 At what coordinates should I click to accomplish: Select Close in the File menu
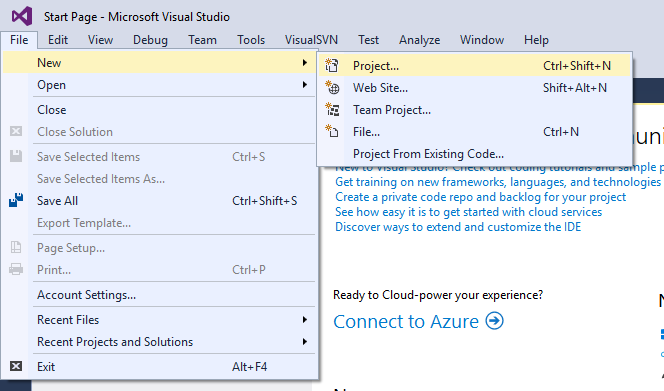pos(160,110)
